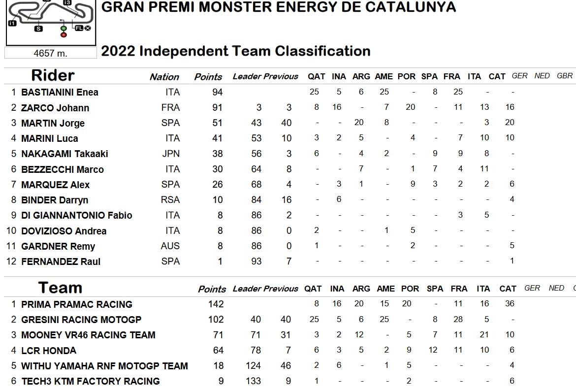Click the FL finish line marker
This screenshot has width=576, height=392.
click(79, 28)
